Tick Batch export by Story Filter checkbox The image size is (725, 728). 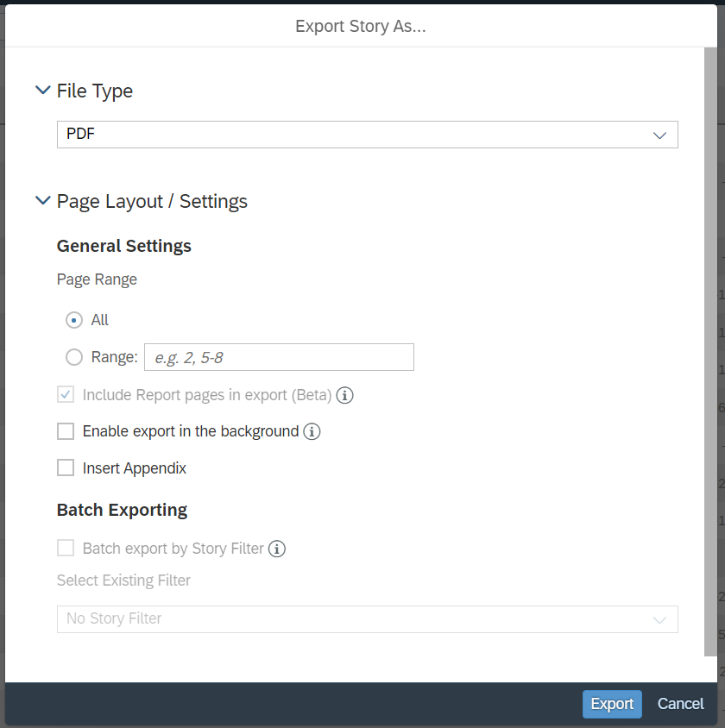(66, 549)
